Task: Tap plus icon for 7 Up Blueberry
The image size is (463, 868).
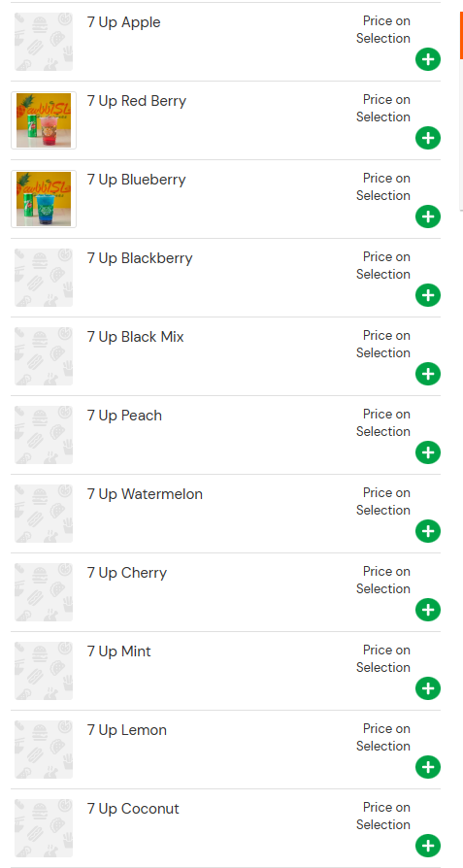Action: click(428, 217)
